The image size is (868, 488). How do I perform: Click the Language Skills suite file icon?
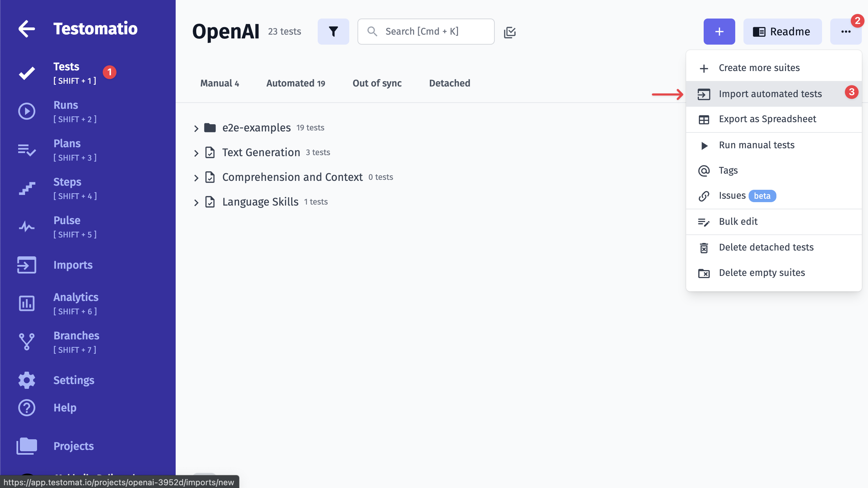[210, 202]
